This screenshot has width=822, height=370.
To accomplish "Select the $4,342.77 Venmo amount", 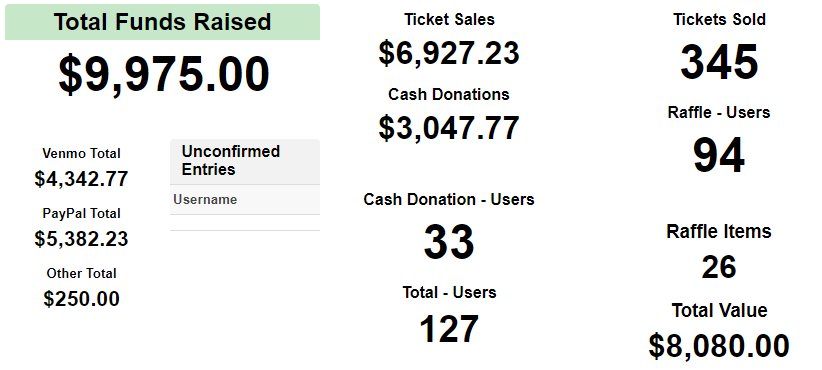I will pyautogui.click(x=81, y=179).
